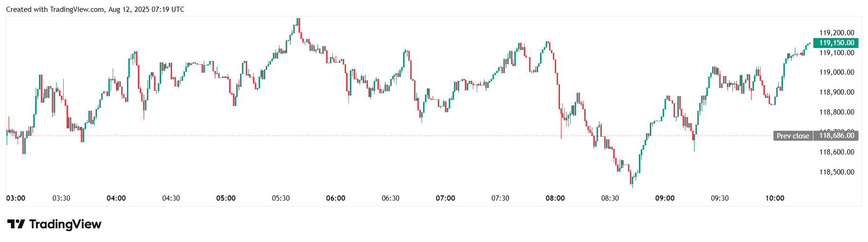Click the 10:00 time axis label
The image size is (868, 242).
pyautogui.click(x=774, y=198)
